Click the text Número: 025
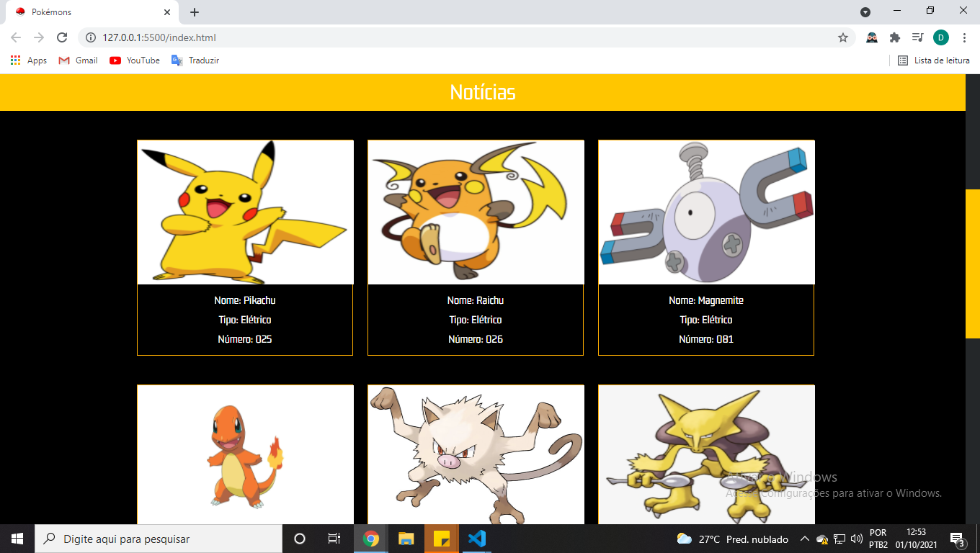 coord(245,339)
